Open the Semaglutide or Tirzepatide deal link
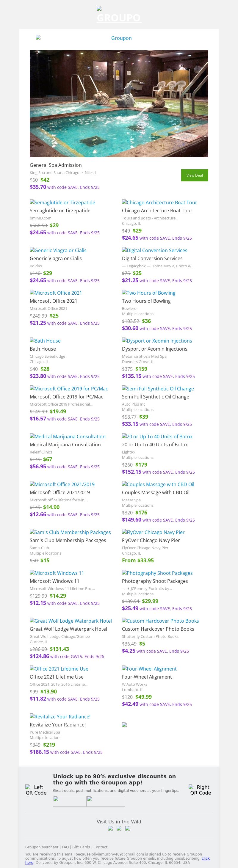The width and height of the screenshot is (238, 868). [62, 203]
